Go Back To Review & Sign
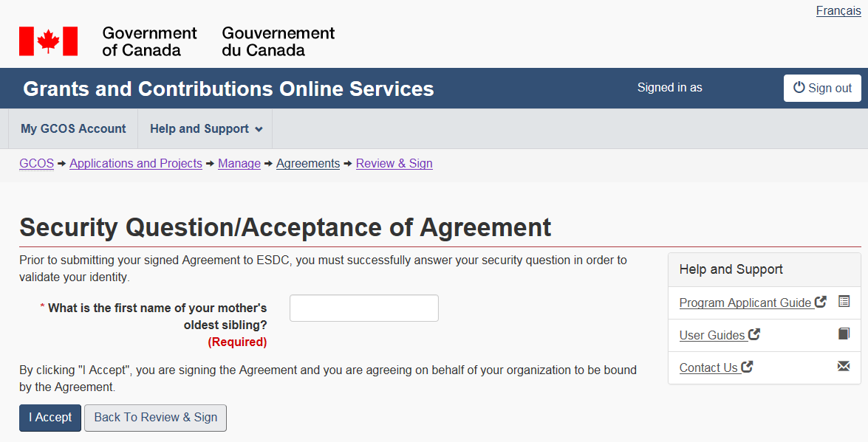The width and height of the screenshot is (868, 442). tap(155, 417)
